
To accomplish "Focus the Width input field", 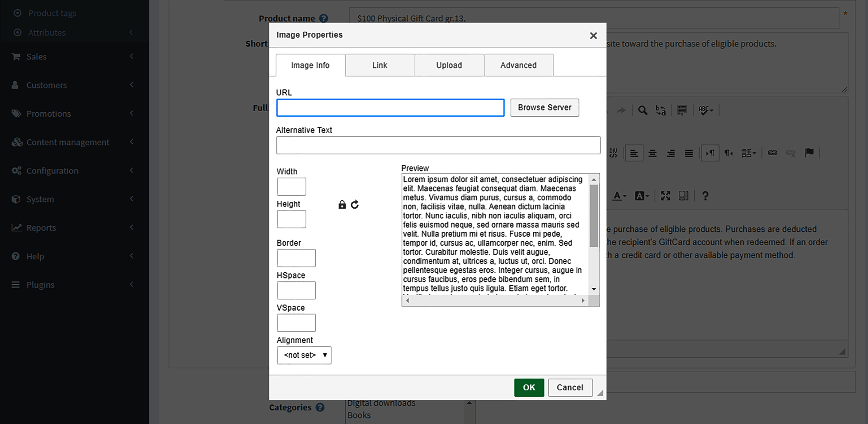I will click(x=291, y=187).
